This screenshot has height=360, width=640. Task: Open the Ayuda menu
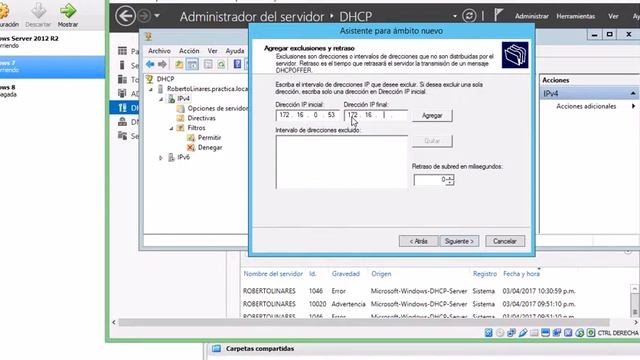click(235, 51)
